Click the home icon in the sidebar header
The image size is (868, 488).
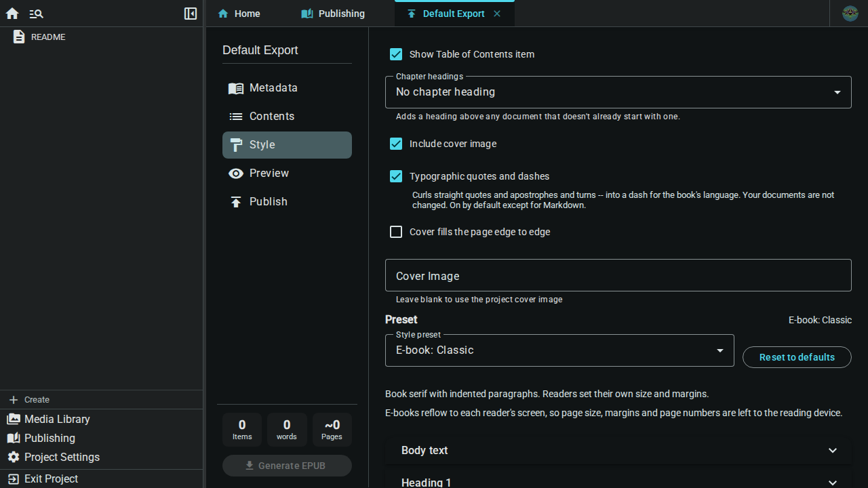coord(12,14)
